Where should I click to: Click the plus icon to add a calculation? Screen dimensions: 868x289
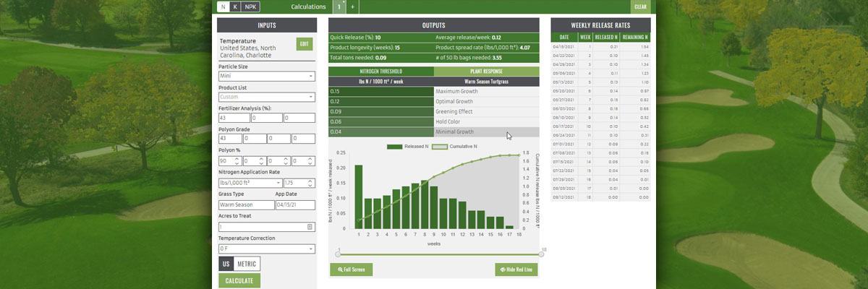coord(352,7)
